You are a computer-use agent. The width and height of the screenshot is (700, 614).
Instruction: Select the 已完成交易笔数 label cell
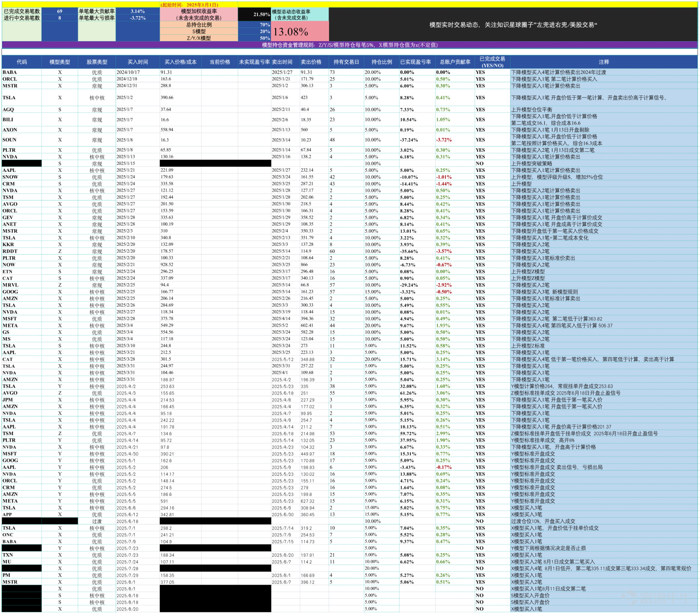click(22, 11)
